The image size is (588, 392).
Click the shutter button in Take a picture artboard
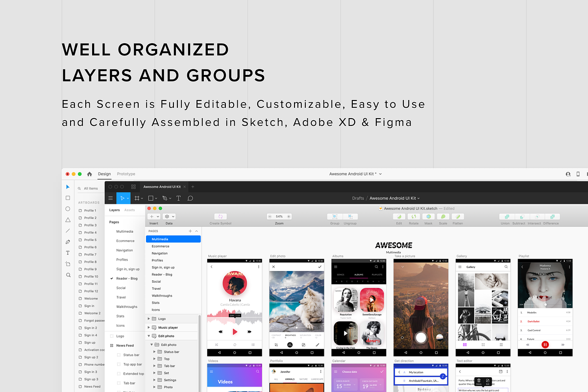tap(420, 337)
